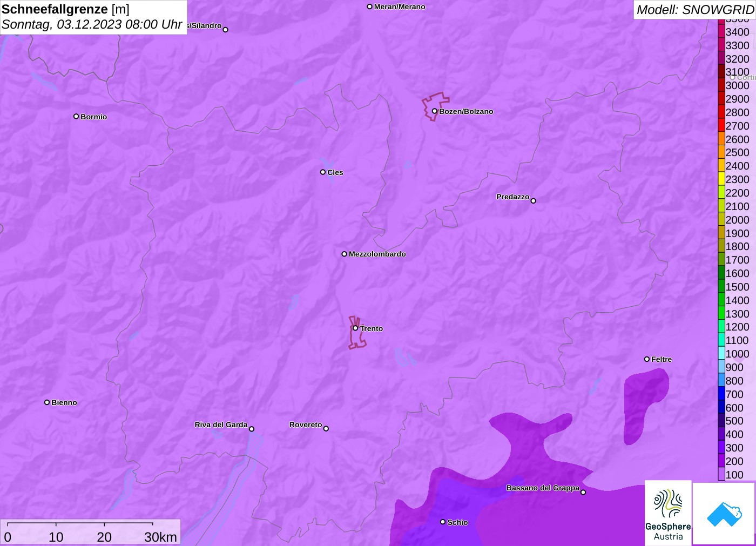The width and height of the screenshot is (756, 546).
Task: Click the date Sonntag, 03.12.2023 08:00 Uhr
Action: tap(92, 24)
